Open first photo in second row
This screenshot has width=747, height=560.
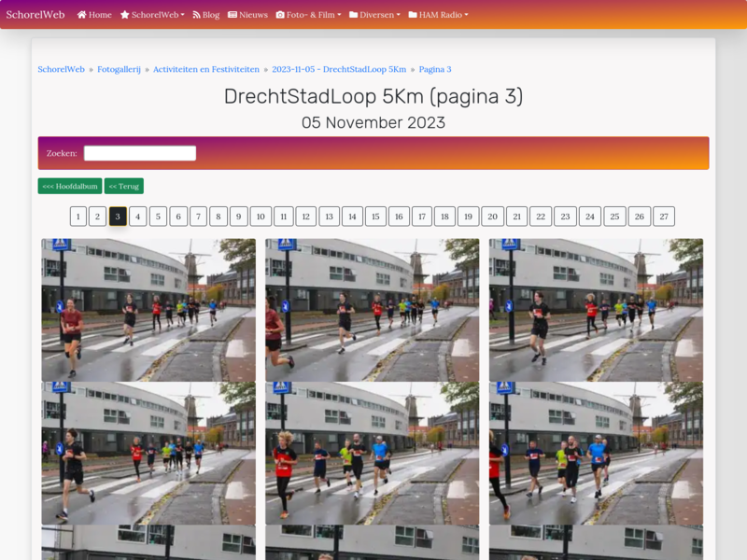pyautogui.click(x=148, y=454)
